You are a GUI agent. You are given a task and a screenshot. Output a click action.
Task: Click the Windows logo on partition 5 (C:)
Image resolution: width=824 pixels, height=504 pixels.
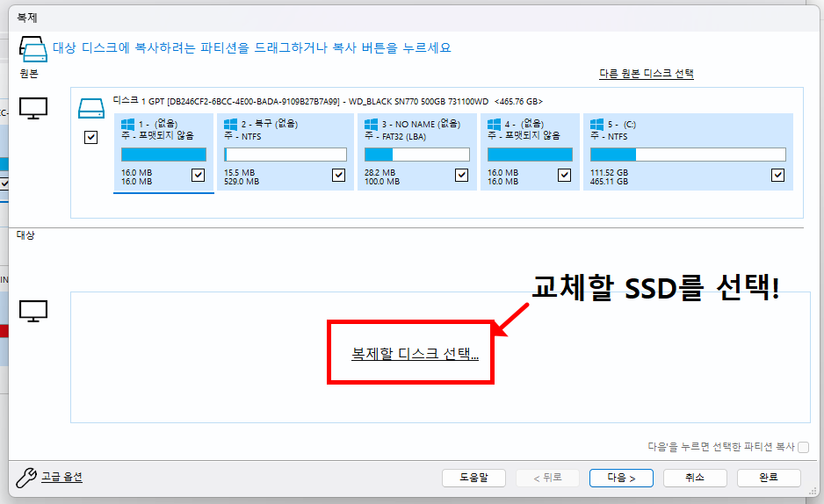[596, 125]
